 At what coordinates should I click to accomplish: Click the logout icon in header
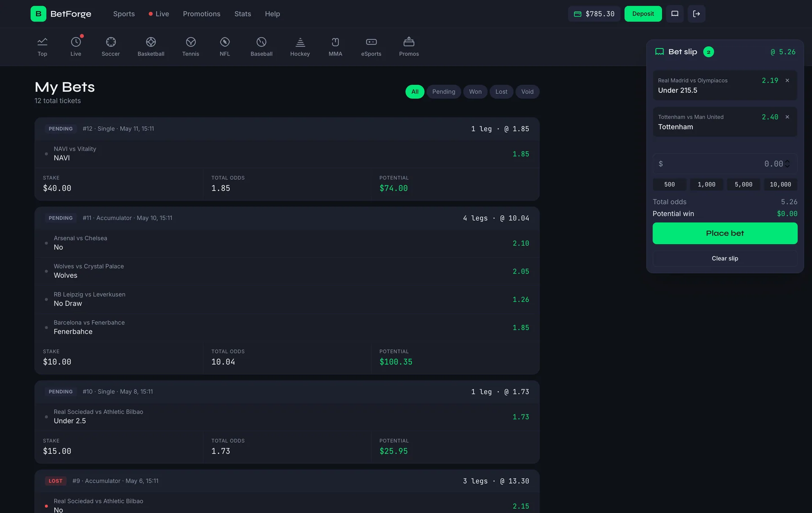[697, 14]
